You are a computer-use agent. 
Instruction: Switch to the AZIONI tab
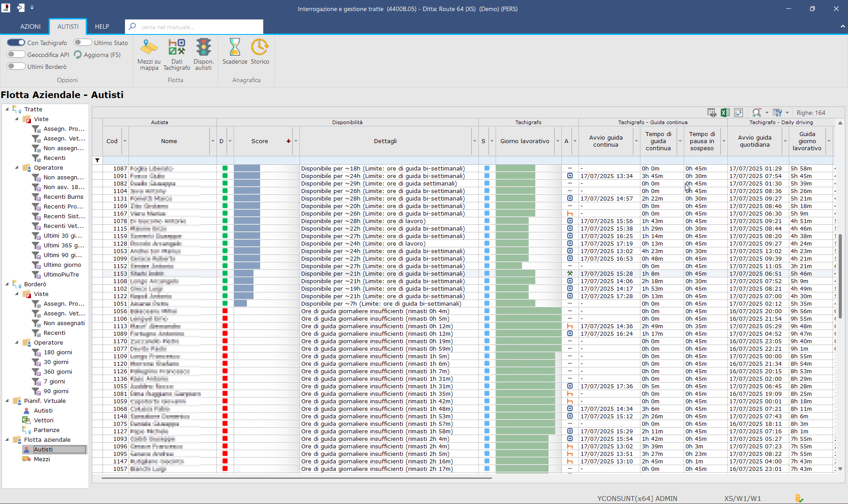30,27
